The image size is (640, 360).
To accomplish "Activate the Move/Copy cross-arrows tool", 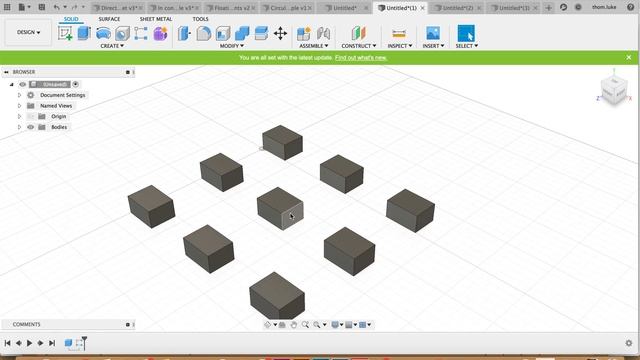I will click(280, 33).
